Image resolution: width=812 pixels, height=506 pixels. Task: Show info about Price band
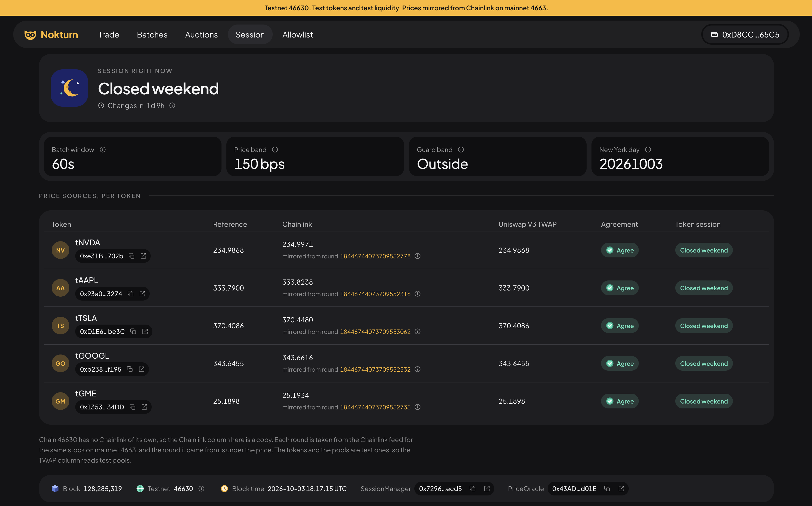point(275,150)
